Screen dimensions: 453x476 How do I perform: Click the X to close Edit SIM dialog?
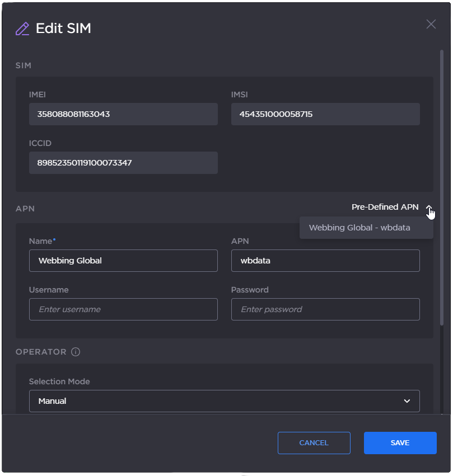431,23
